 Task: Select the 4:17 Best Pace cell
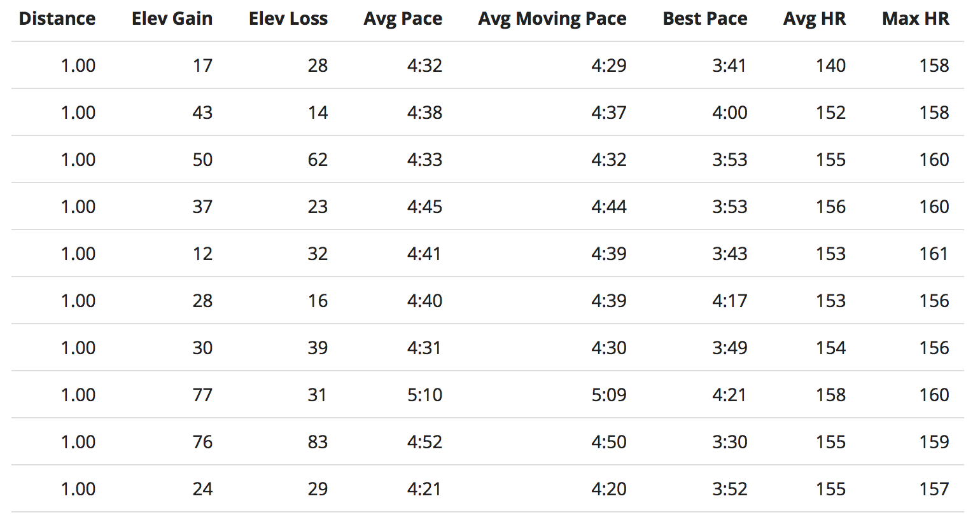(729, 301)
